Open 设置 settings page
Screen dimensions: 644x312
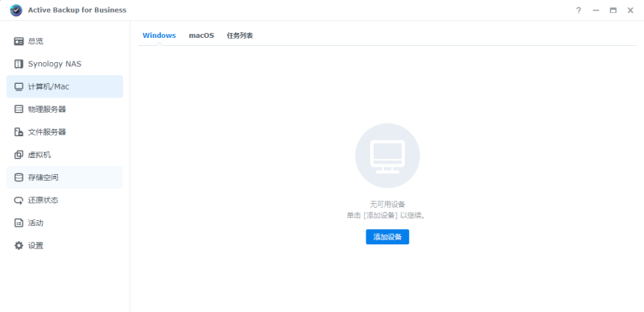click(65, 246)
